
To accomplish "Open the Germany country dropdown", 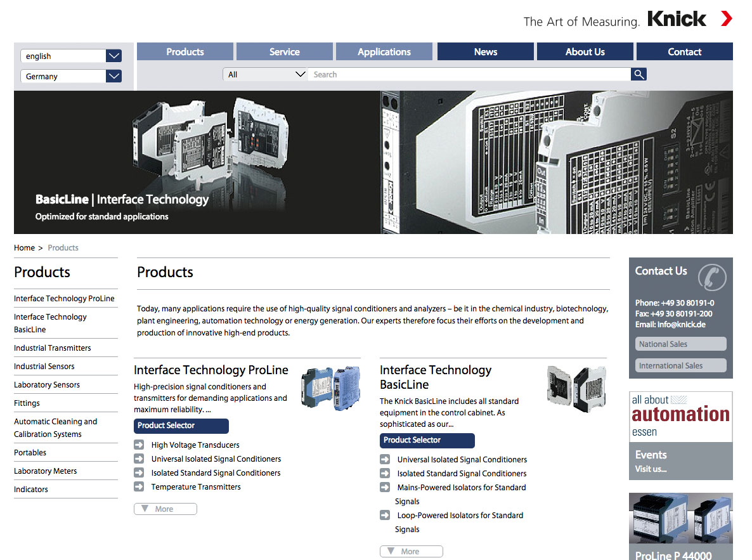I will coord(71,76).
